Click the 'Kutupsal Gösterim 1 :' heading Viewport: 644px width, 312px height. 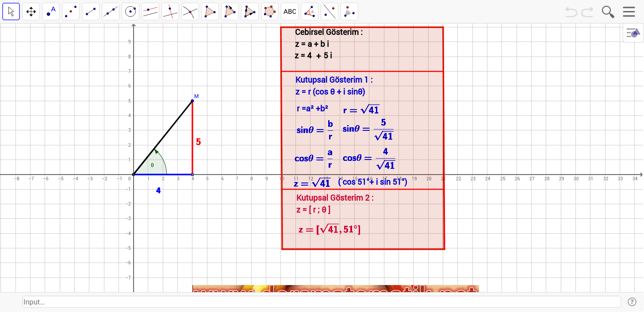(x=334, y=80)
